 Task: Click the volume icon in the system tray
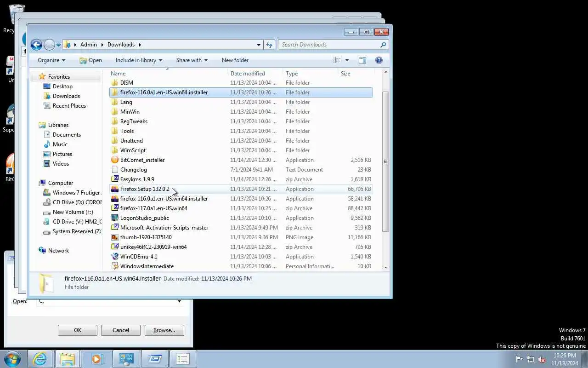[542, 359]
